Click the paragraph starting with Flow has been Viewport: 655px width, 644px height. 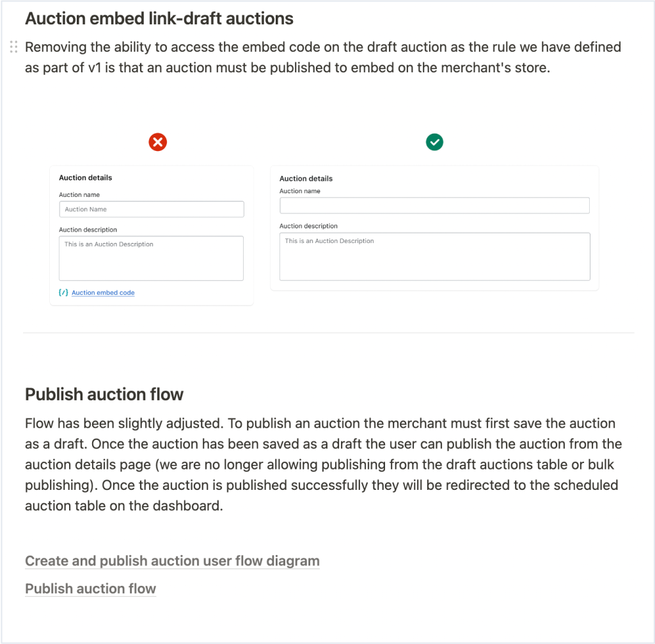[x=323, y=464]
